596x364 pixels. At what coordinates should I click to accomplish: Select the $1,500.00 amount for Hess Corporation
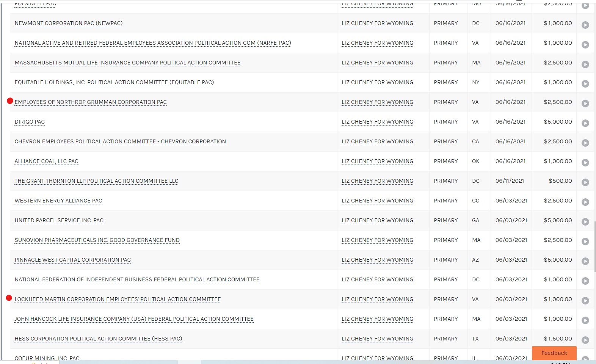pyautogui.click(x=558, y=339)
